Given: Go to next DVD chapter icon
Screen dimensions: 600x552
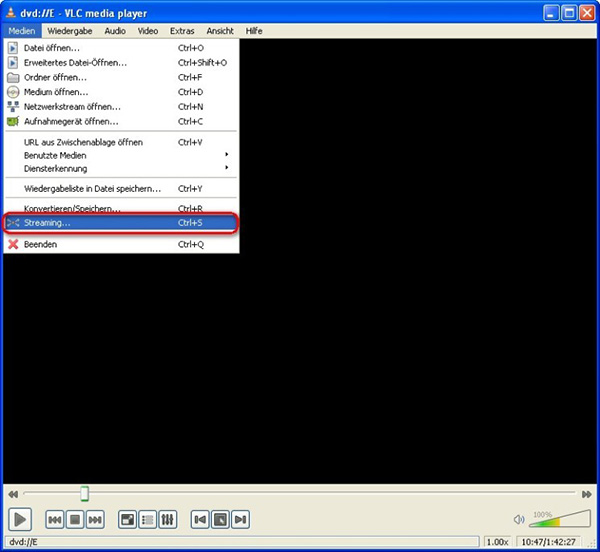Looking at the screenshot, I should 240,520.
